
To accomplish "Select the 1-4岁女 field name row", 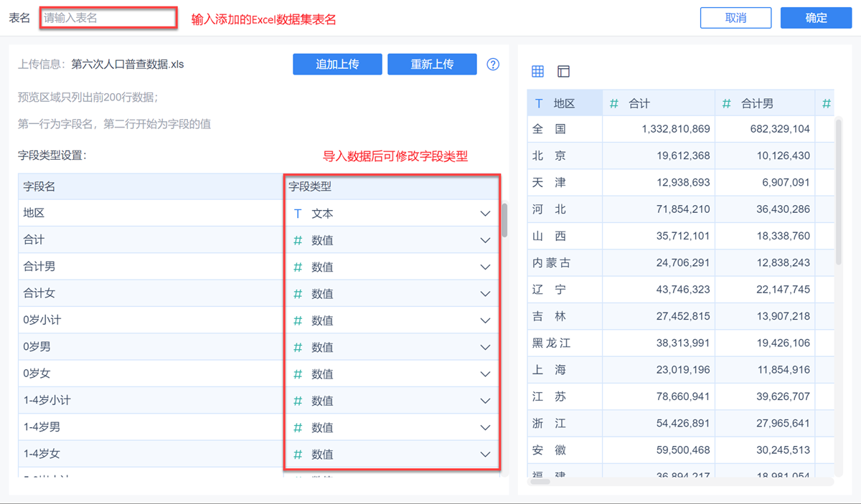I will 151,454.
